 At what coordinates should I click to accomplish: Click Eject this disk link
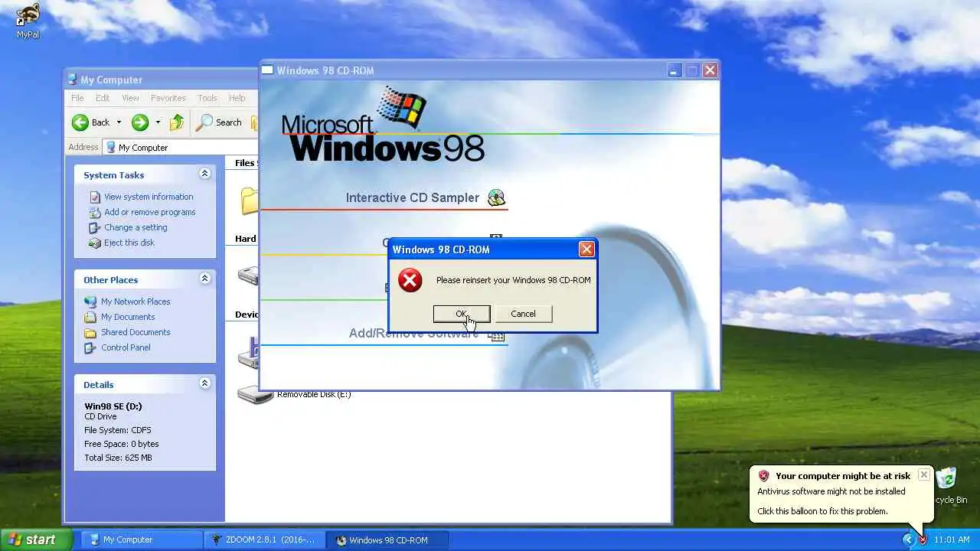point(129,243)
